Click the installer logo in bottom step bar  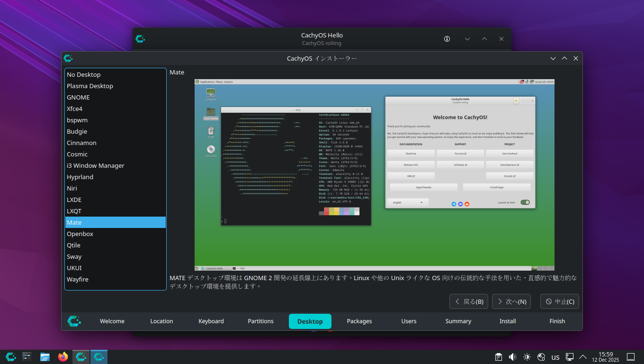[74, 321]
